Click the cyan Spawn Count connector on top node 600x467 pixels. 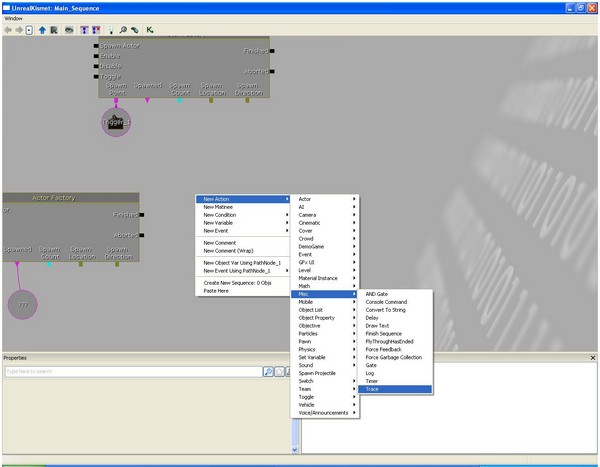click(x=179, y=100)
